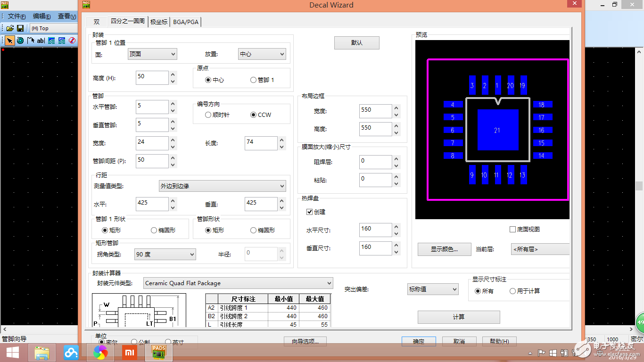Screen dimensions: 644x362
Task: Decrease the 垂直管脚 value spinner
Action: (173, 129)
